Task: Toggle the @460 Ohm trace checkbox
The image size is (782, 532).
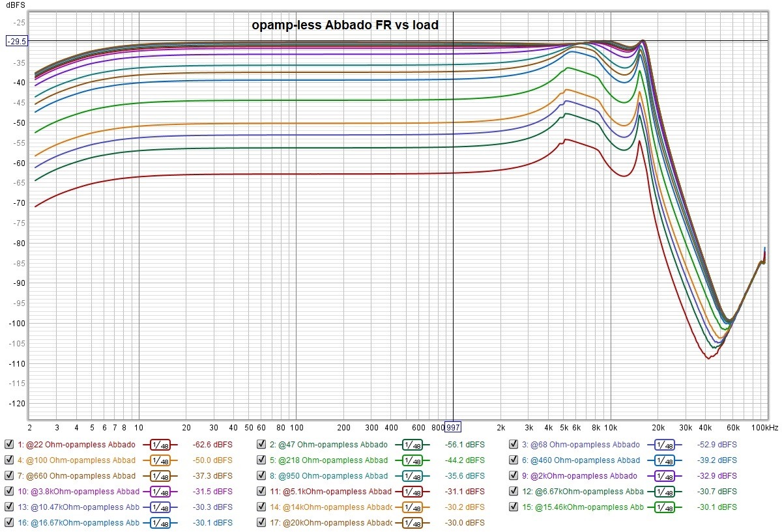Action: (514, 460)
